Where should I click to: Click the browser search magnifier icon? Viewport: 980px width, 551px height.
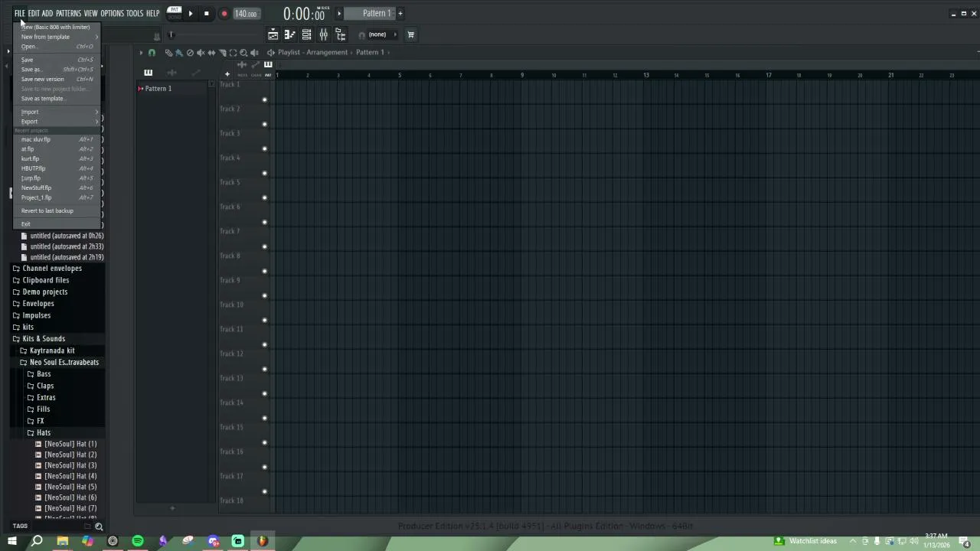99,527
